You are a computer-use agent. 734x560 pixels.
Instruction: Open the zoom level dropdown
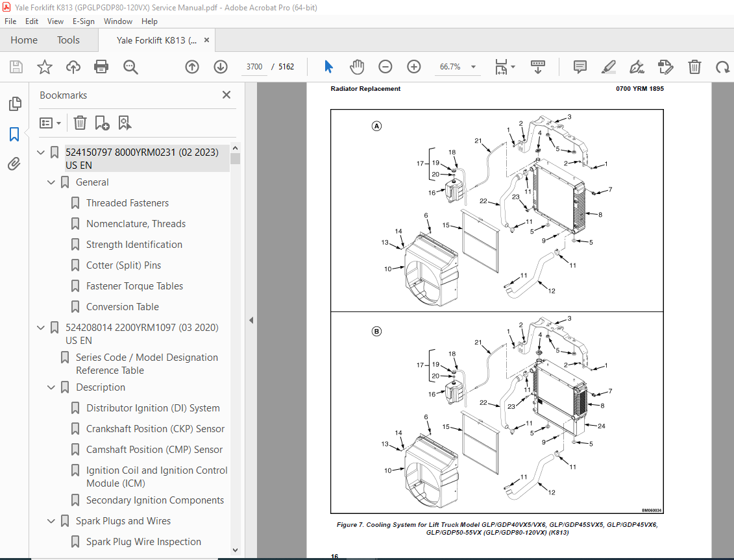(473, 67)
